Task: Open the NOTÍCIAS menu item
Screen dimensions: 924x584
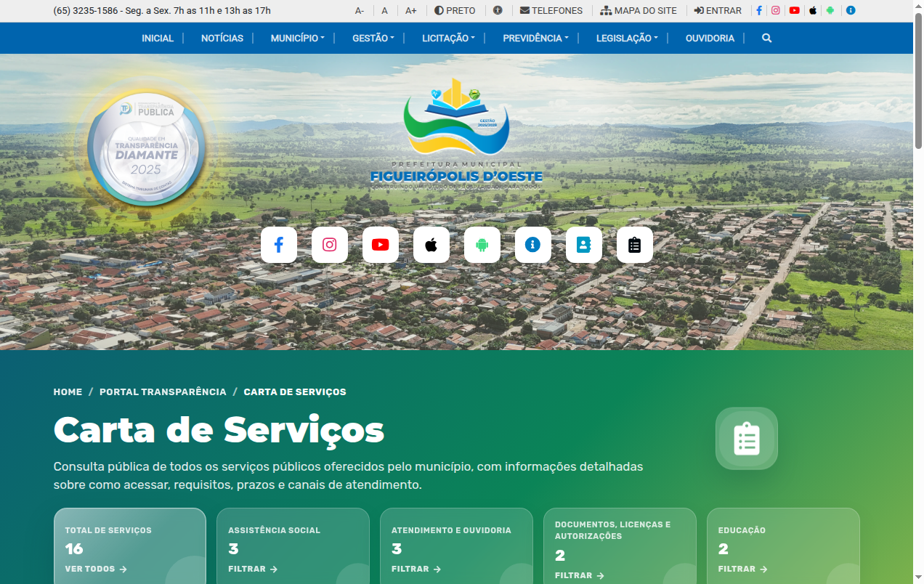Action: [x=222, y=38]
